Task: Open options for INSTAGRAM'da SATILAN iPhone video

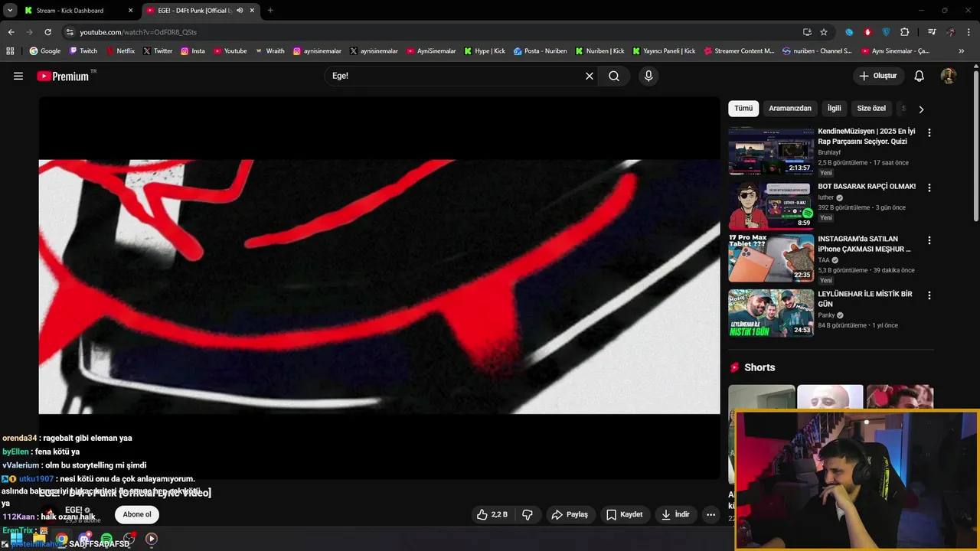Action: click(x=929, y=241)
